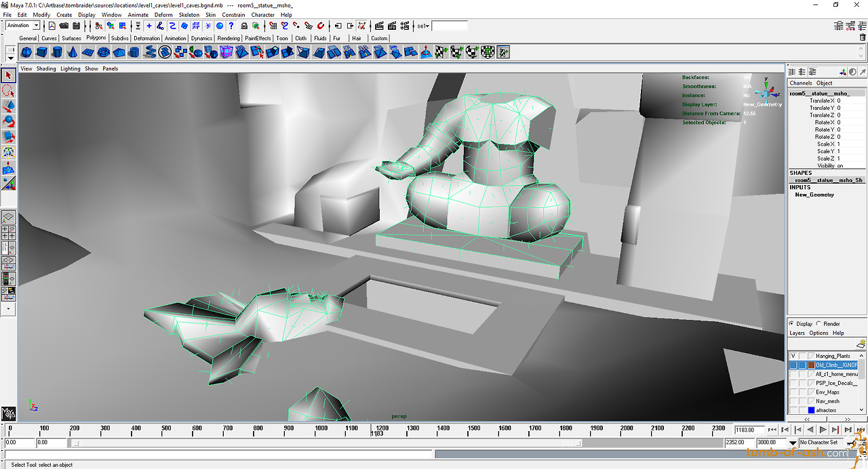This screenshot has width=868, height=469.
Task: Create a polygon torus from shelf
Action: (x=102, y=52)
